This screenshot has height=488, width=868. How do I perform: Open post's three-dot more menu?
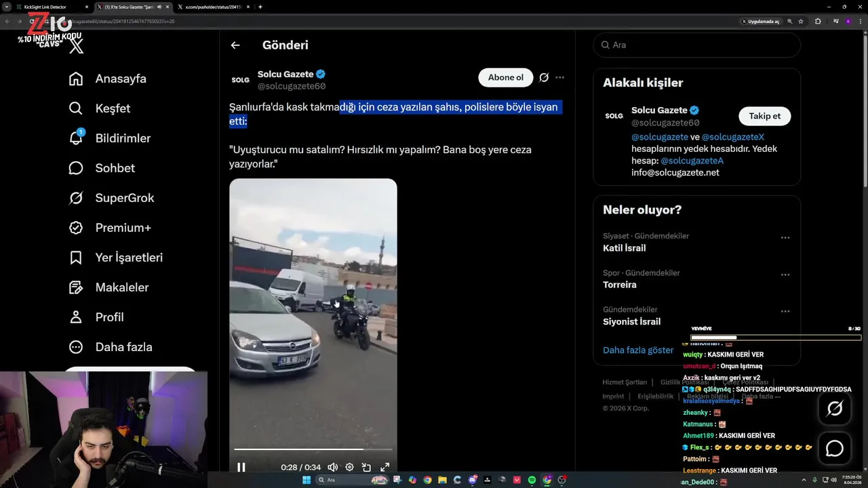559,77
